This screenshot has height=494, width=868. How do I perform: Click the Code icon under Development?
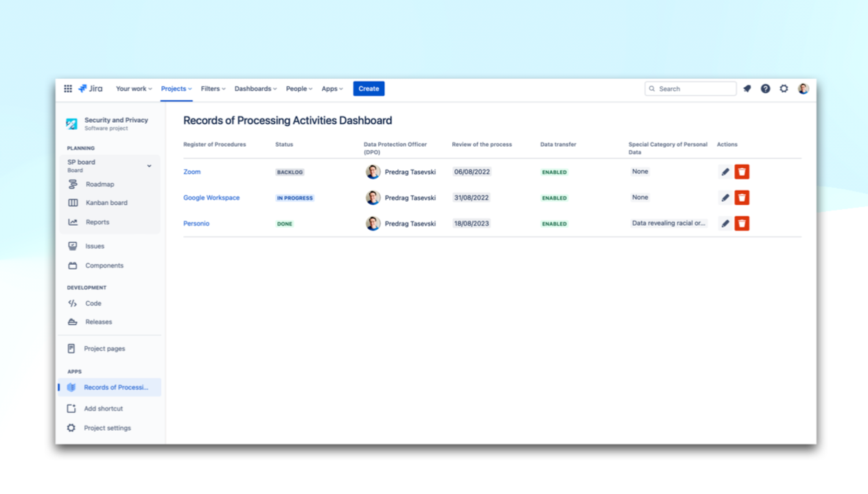[x=73, y=303]
